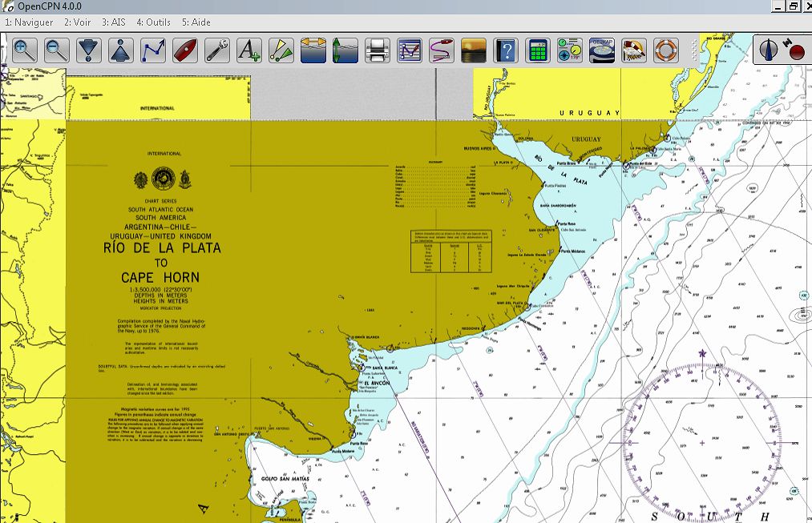Click the Zoom In magnifier icon

click(24, 50)
